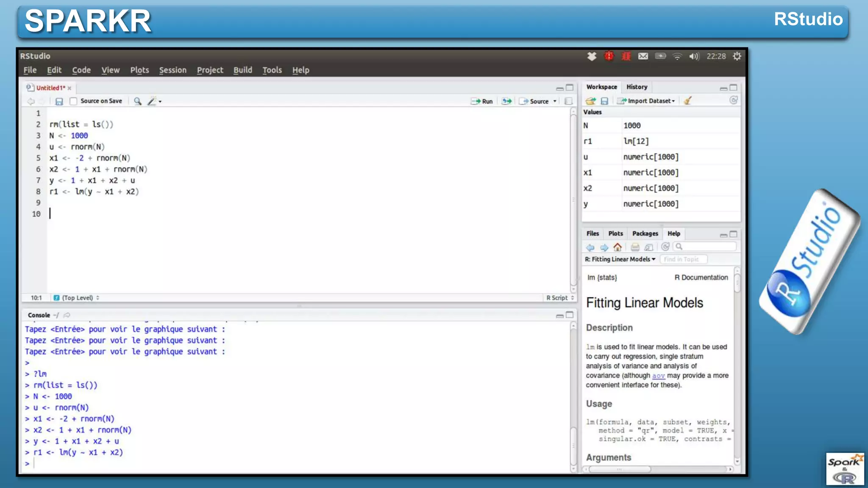Save the current script with the floppy icon
868x488 pixels.
point(59,101)
